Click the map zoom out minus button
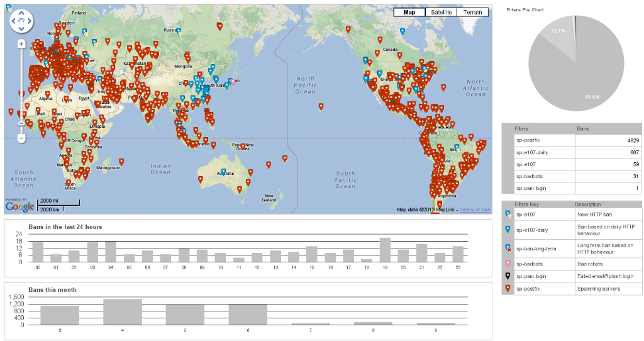This screenshot has width=644, height=341. 21,137
